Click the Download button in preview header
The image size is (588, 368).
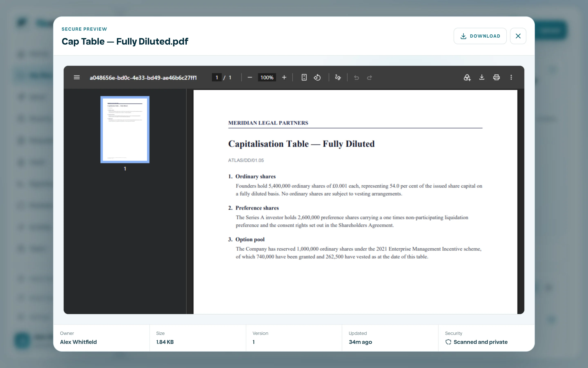(480, 36)
